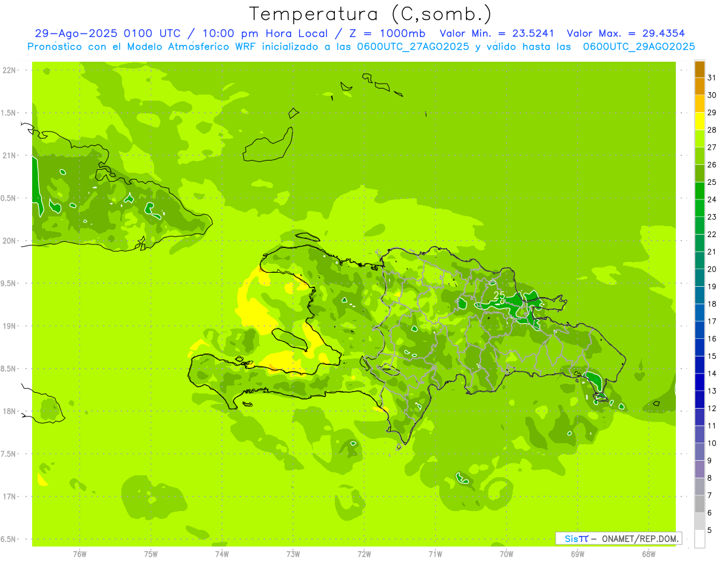
Task: Click the '18N' latitude axis label
Action: point(10,411)
